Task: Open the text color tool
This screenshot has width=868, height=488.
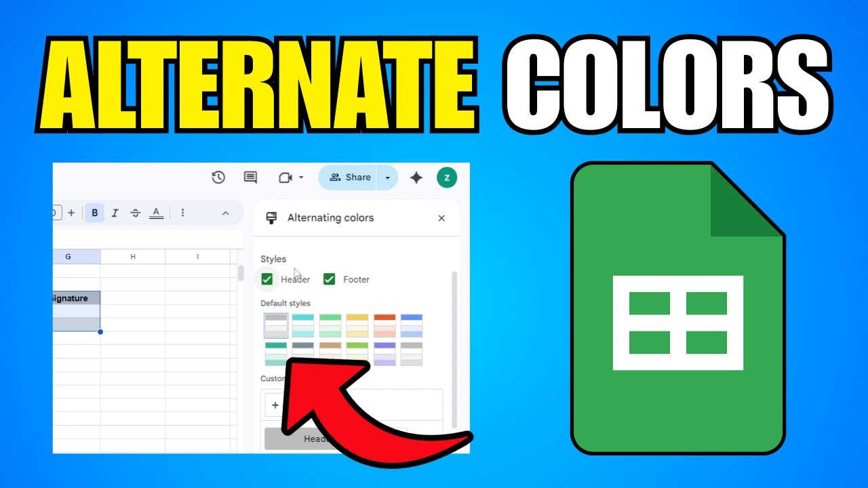Action: pyautogui.click(x=156, y=213)
